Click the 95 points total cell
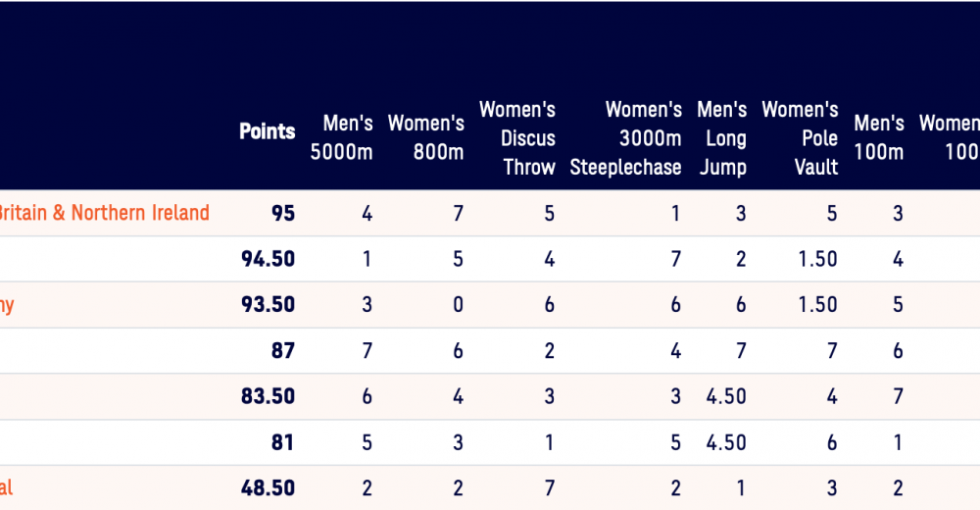Screen dimensions: 980x510 pos(282,214)
